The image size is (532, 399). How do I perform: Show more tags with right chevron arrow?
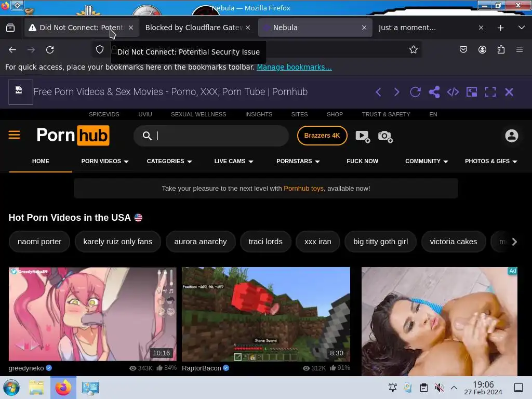click(x=514, y=242)
